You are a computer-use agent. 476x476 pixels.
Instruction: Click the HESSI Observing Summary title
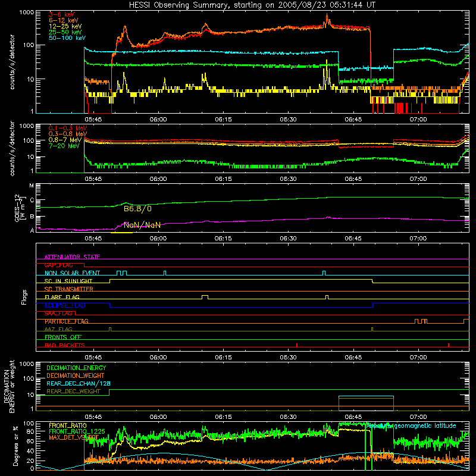click(252, 5)
